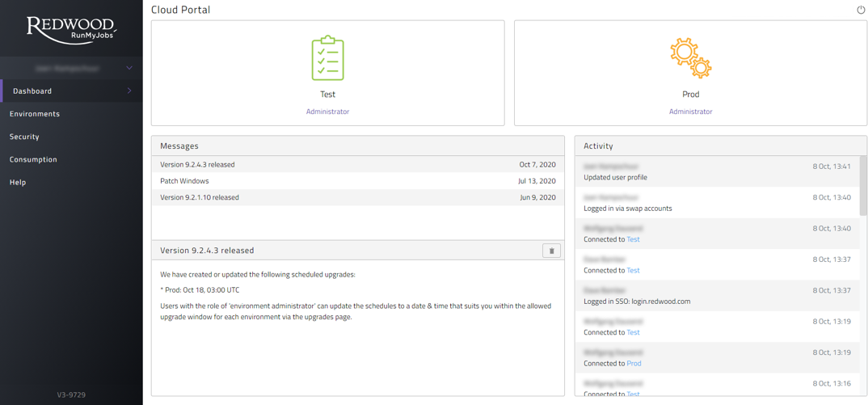Delete message with trash icon
868x405 pixels.
(x=551, y=251)
